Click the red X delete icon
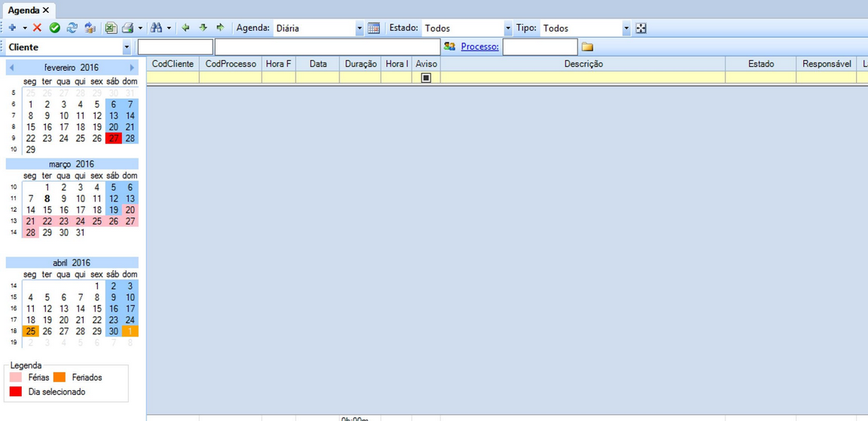 pos(37,28)
